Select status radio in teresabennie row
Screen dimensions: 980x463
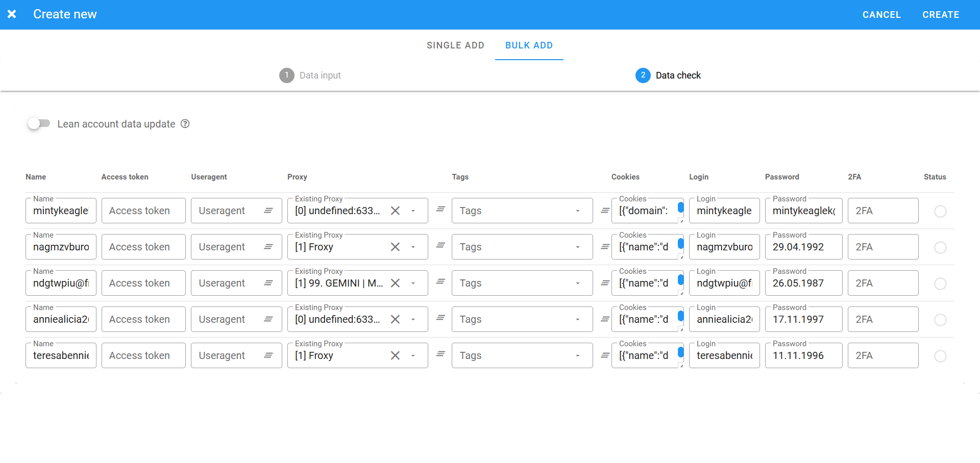[x=940, y=356]
